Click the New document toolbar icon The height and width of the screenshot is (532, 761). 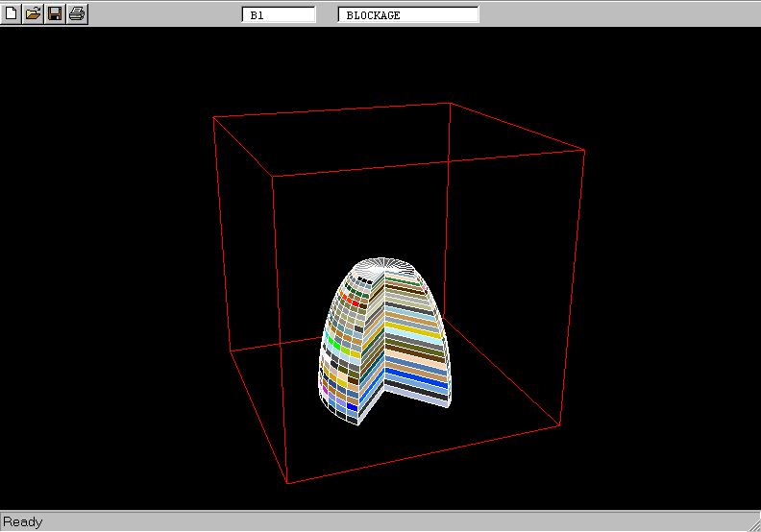click(12, 14)
